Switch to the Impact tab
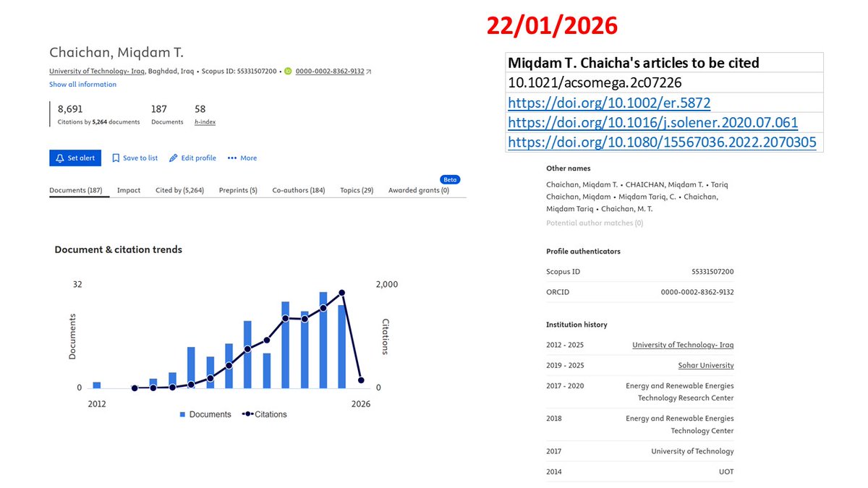Viewport: 868px width, 488px height. click(x=129, y=191)
